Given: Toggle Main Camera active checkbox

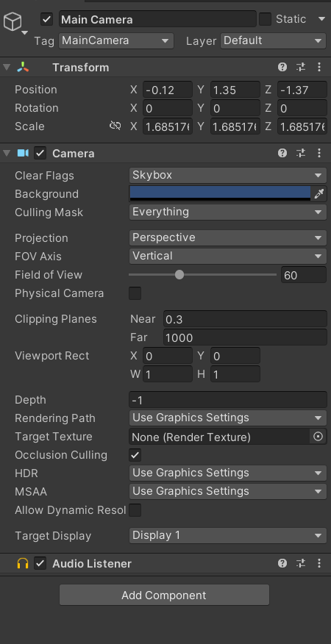Looking at the screenshot, I should click(x=47, y=19).
